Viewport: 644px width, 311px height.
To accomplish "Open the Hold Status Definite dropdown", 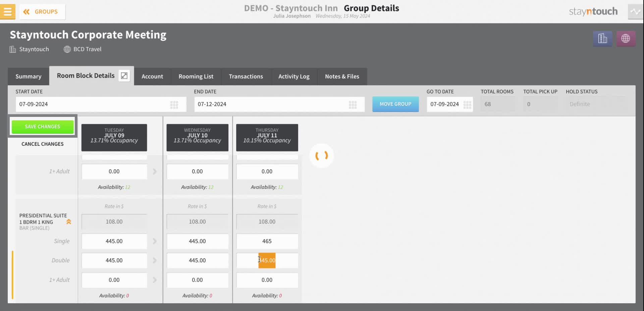I will click(595, 104).
